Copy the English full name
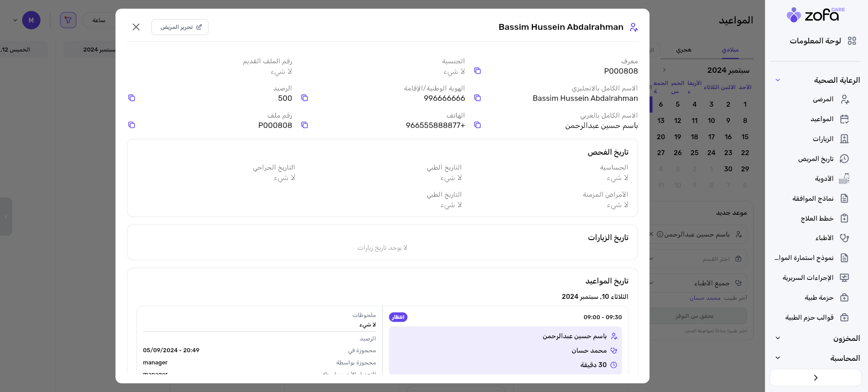This screenshot has height=392, width=868. pyautogui.click(x=477, y=98)
